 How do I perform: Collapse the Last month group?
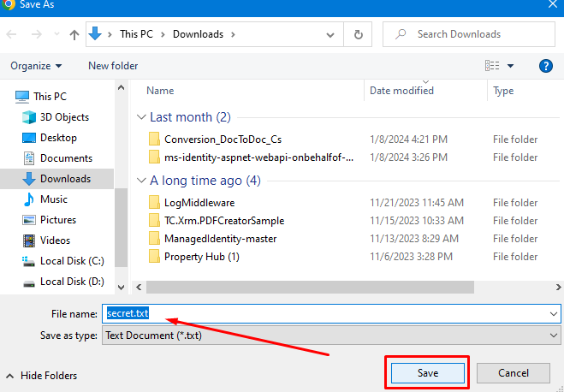point(141,116)
